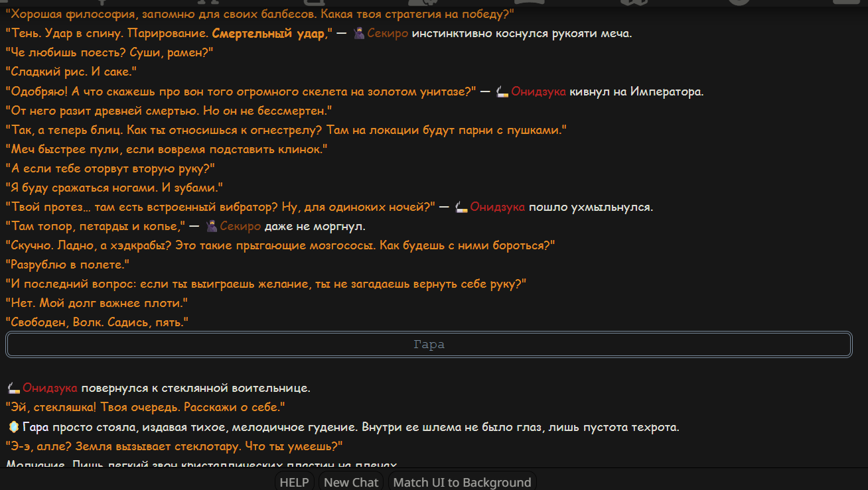This screenshot has width=868, height=490.
Task: Select the name Онидзука in повернулся к стеклянной line
Action: (50, 388)
